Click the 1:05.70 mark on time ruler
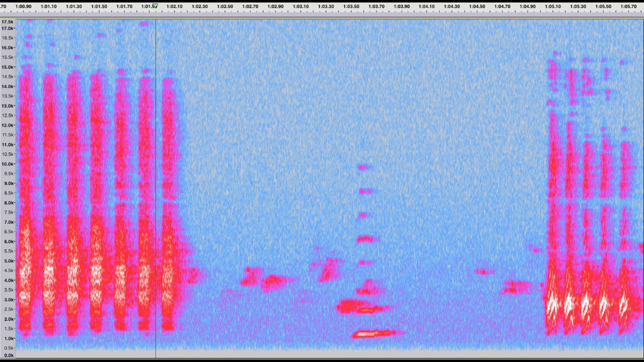Image resolution: width=644 pixels, height=362 pixels. pos(628,6)
